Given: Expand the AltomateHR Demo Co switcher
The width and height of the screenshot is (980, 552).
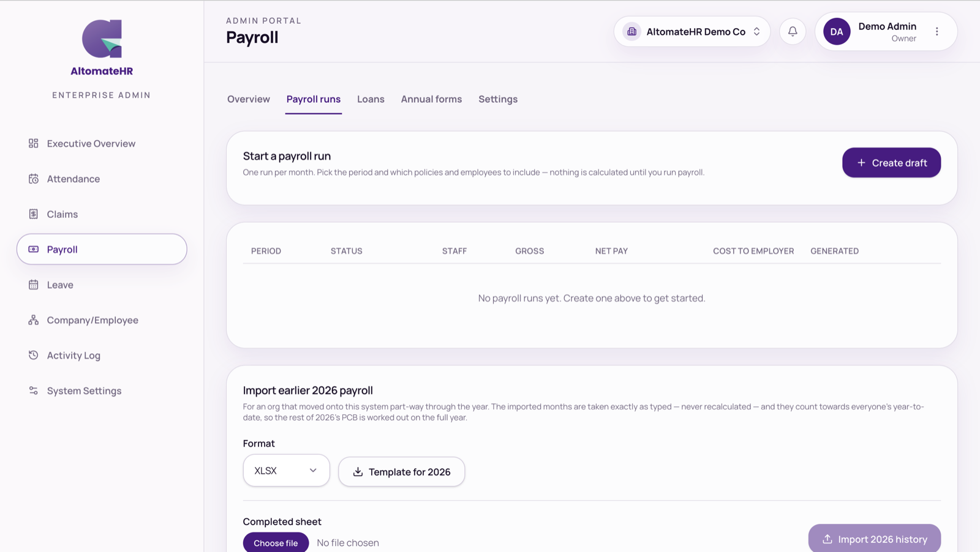Looking at the screenshot, I should pos(692,31).
